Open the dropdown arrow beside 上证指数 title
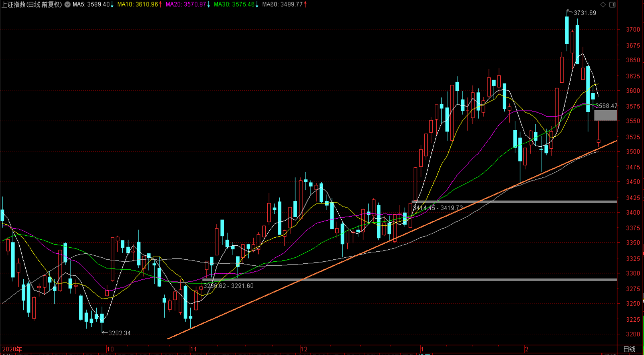644x355 pixels. (x=68, y=4)
